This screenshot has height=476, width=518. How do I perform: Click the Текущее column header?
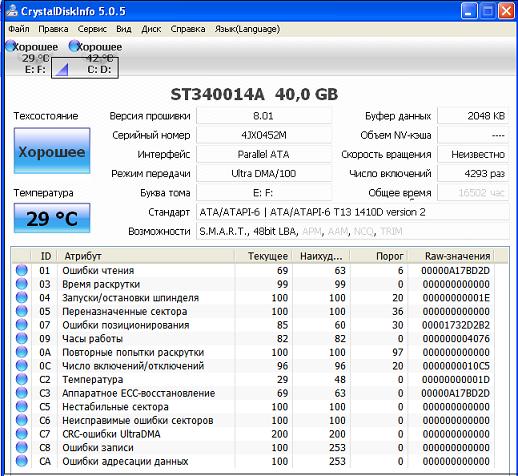tap(264, 256)
